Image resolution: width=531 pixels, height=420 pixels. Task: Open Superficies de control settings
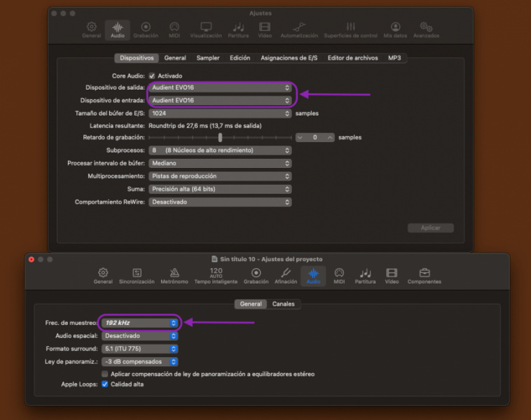(x=350, y=30)
